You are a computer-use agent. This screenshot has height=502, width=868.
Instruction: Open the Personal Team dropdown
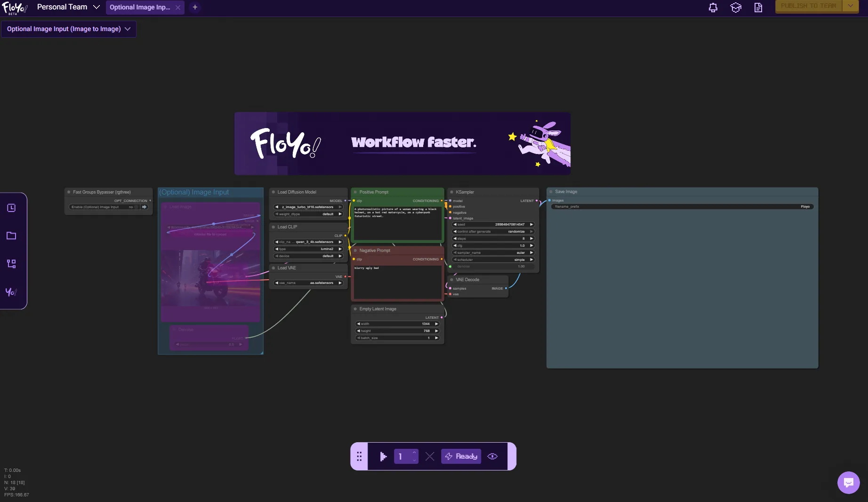click(x=69, y=7)
